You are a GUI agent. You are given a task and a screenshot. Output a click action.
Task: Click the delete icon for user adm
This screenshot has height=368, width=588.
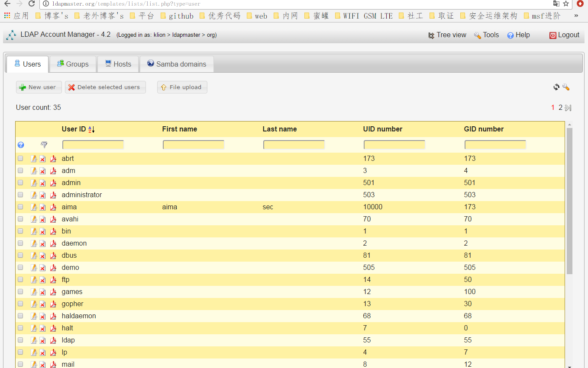42,171
